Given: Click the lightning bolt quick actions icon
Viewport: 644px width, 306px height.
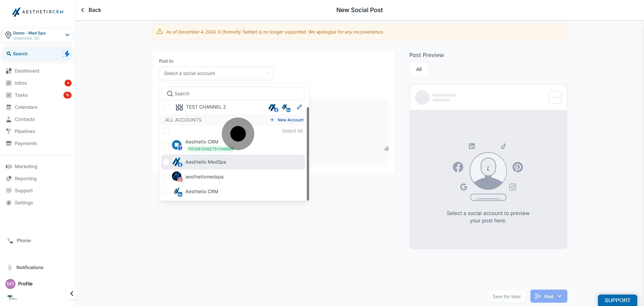Looking at the screenshot, I should [x=66, y=53].
